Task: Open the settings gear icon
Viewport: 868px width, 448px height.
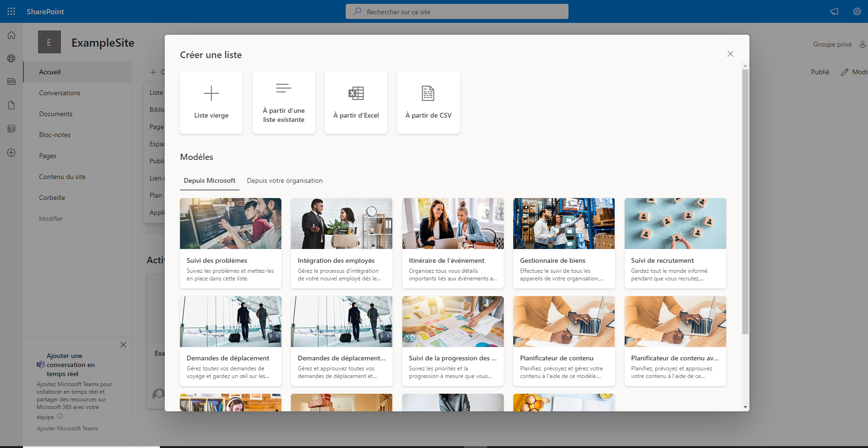Action: [857, 11]
